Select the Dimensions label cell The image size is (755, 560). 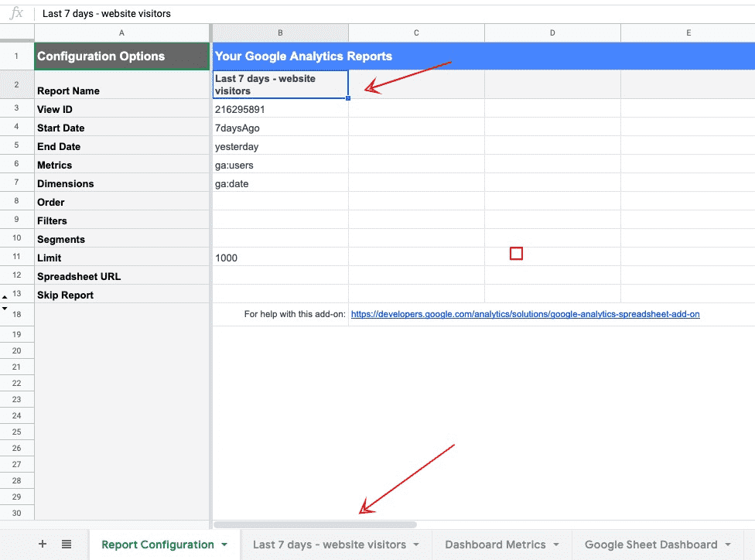121,183
